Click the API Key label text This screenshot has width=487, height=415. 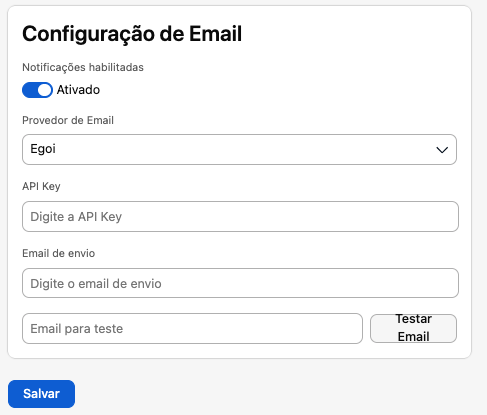point(41,186)
